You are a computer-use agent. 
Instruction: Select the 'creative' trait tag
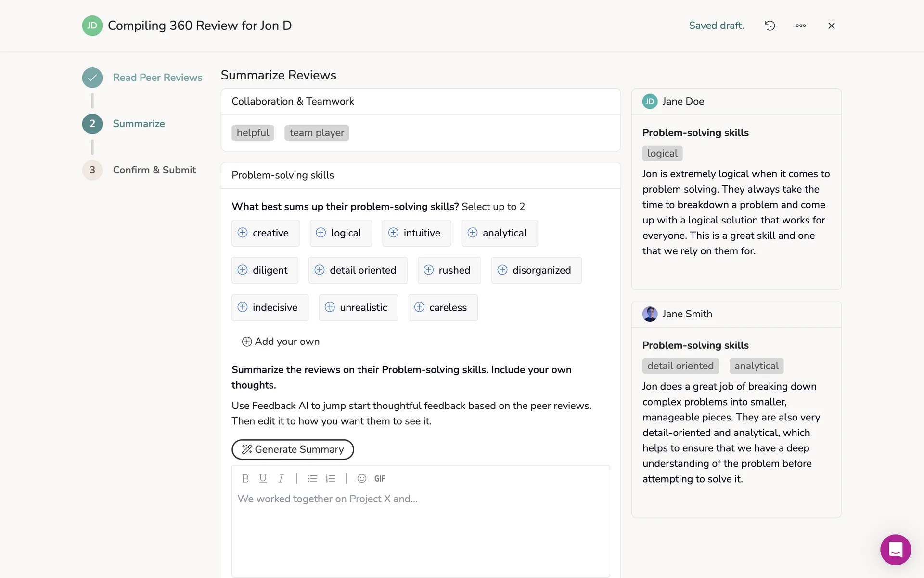(265, 233)
